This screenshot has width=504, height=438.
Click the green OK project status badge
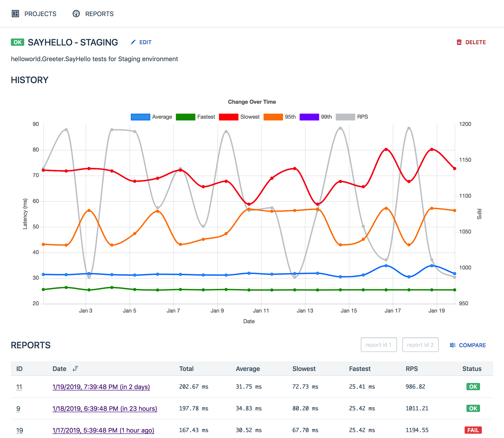pyautogui.click(x=17, y=42)
